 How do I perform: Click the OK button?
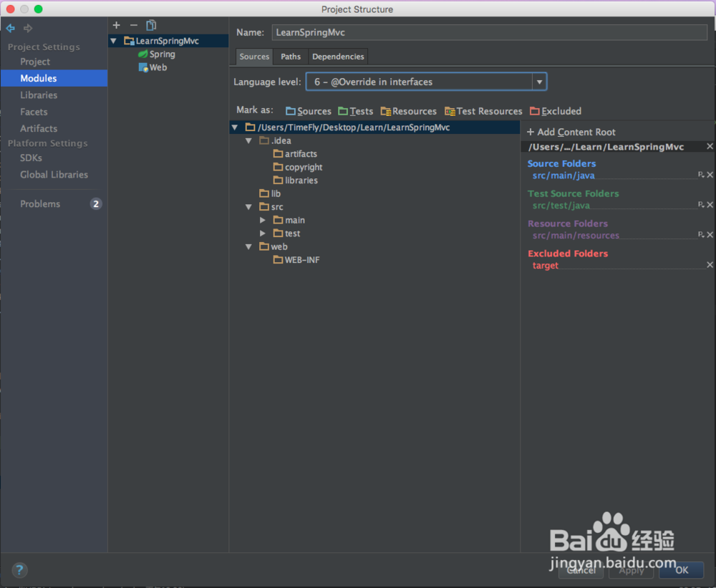[x=682, y=569]
